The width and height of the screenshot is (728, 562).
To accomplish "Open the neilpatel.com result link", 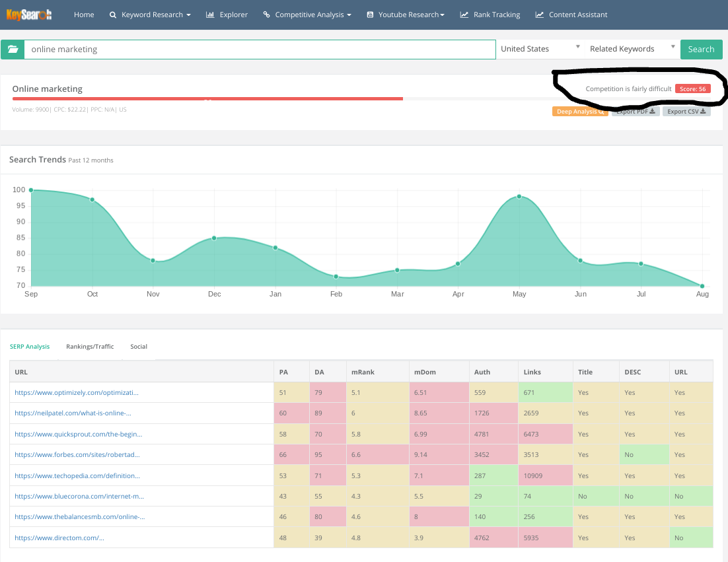I will [x=73, y=413].
